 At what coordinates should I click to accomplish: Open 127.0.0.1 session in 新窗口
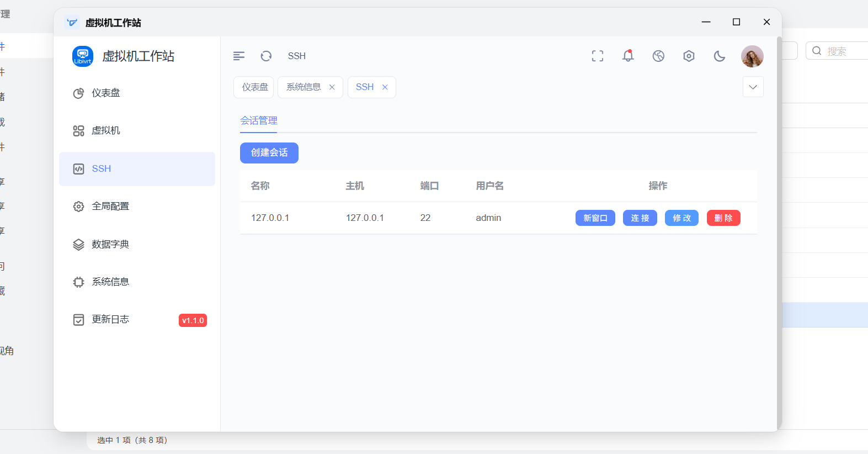pyautogui.click(x=595, y=218)
